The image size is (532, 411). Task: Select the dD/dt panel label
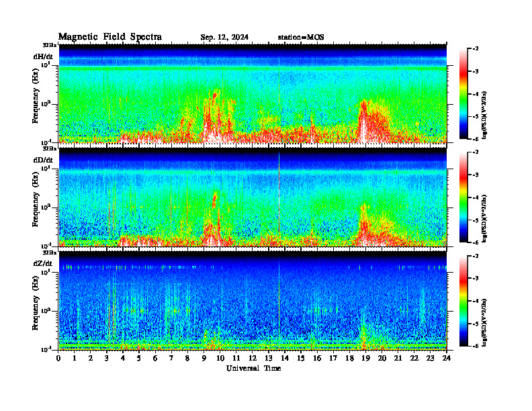click(x=43, y=160)
